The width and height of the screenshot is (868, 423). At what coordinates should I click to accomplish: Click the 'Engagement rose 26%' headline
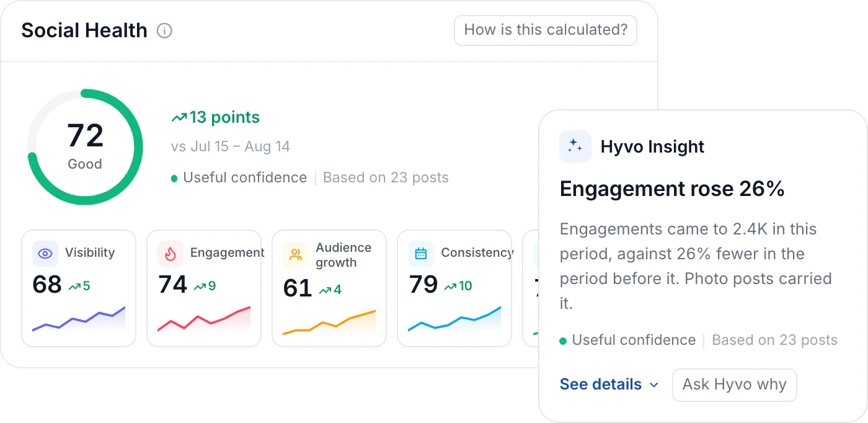672,189
